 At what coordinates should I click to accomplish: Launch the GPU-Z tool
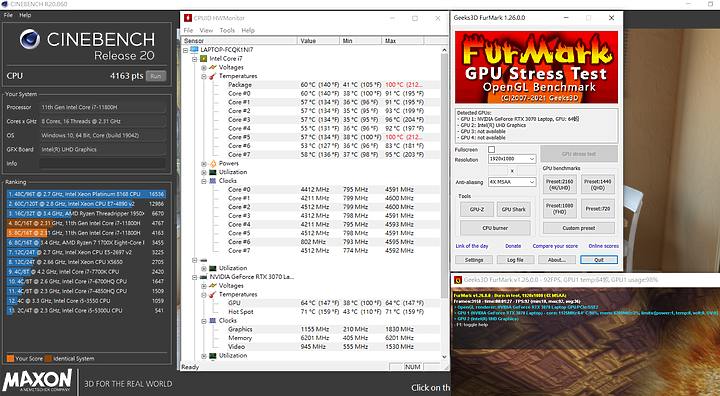tap(477, 209)
